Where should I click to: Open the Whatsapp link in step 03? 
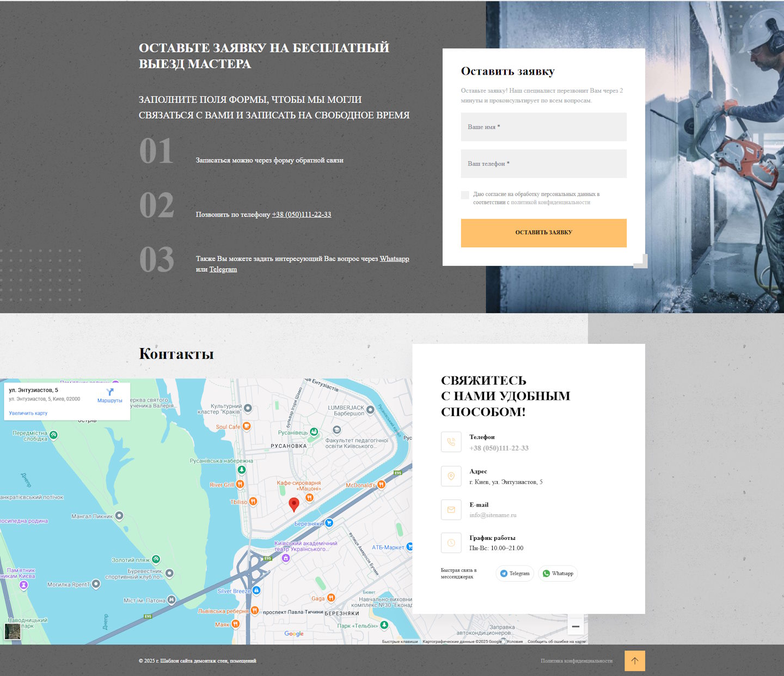click(394, 259)
